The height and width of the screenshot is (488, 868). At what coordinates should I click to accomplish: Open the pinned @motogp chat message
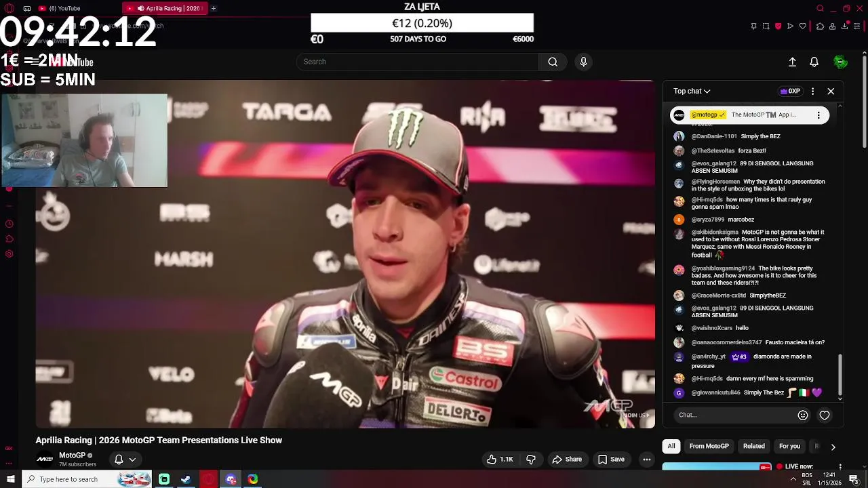(x=749, y=115)
